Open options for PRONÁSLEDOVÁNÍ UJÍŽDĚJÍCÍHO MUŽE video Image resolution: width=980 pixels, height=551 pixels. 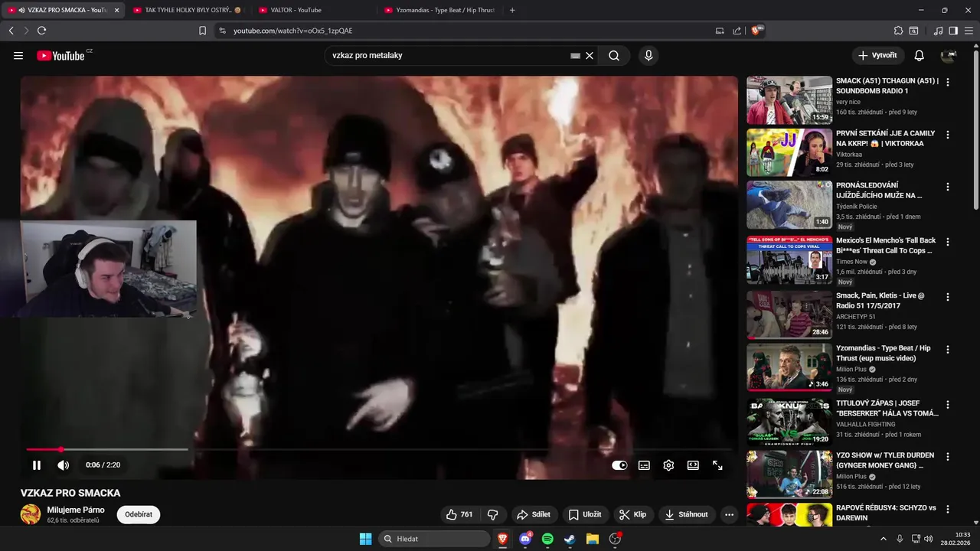[x=948, y=187]
